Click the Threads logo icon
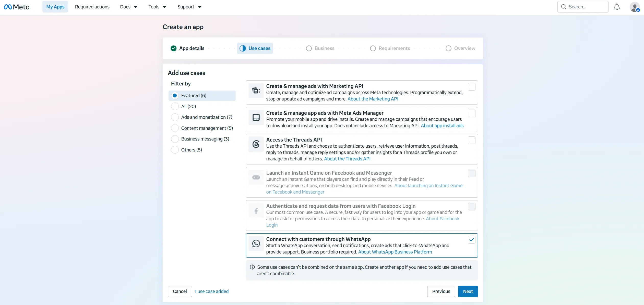This screenshot has width=644, height=305. point(256,144)
